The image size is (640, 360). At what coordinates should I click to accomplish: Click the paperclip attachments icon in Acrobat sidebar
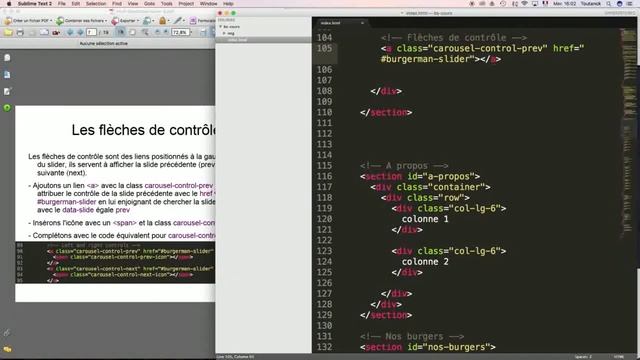coord(7,333)
